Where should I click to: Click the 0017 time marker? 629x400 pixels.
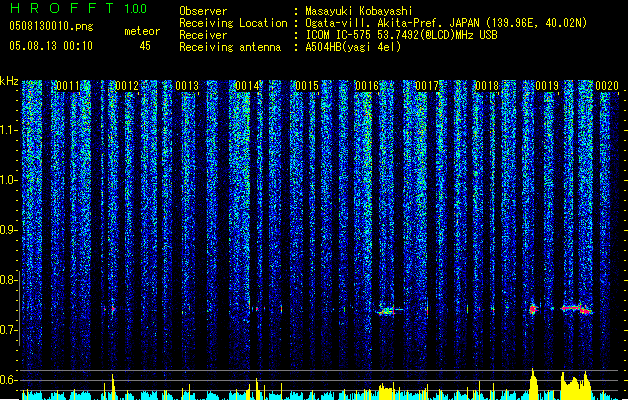click(x=427, y=86)
